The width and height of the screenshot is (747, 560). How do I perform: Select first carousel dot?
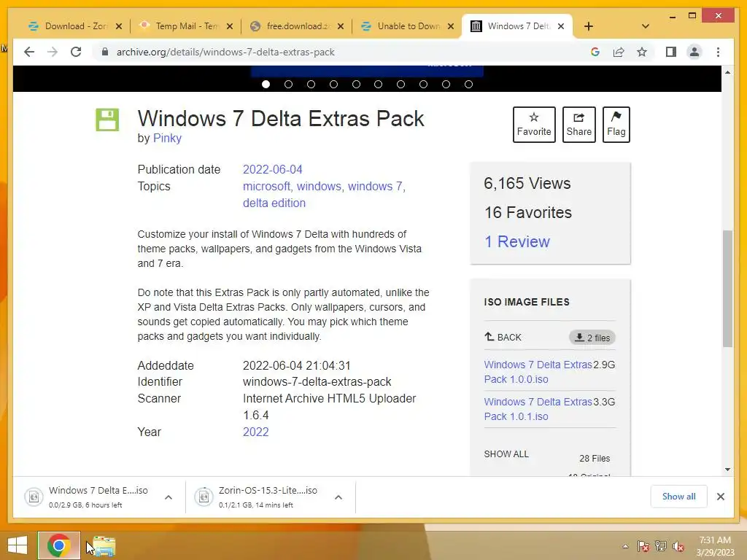266,85
